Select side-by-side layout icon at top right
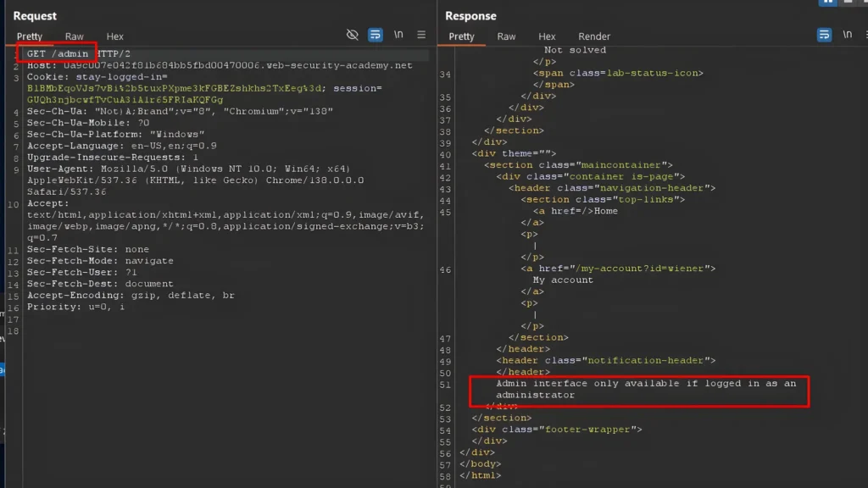Screen dimensions: 868x488 click(827, 3)
